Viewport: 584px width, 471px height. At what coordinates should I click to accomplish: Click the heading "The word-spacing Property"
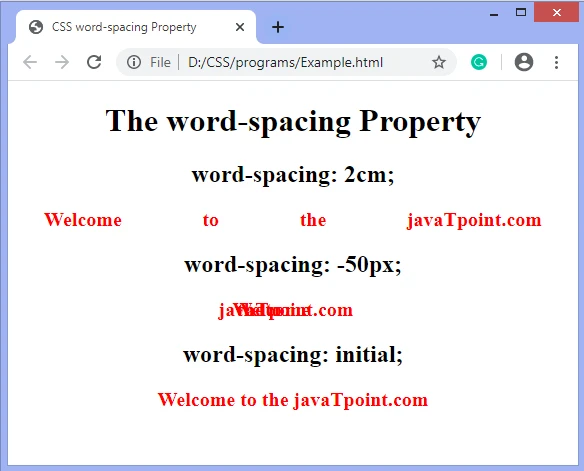click(293, 121)
